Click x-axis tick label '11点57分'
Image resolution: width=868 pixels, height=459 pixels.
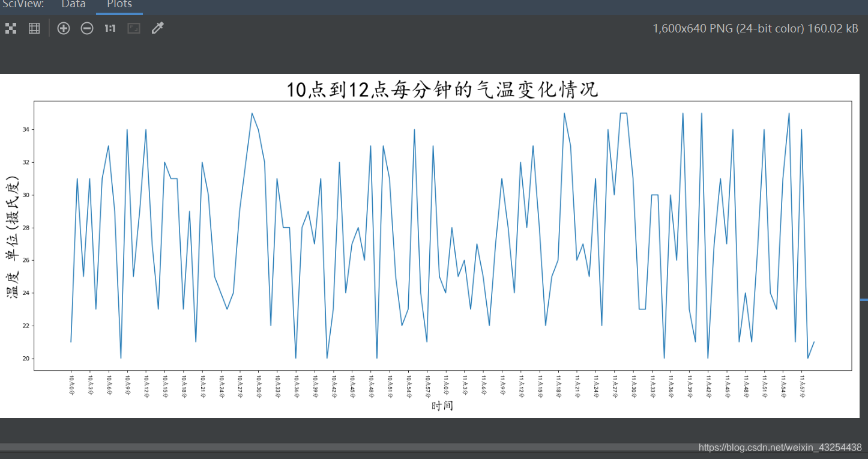point(802,387)
